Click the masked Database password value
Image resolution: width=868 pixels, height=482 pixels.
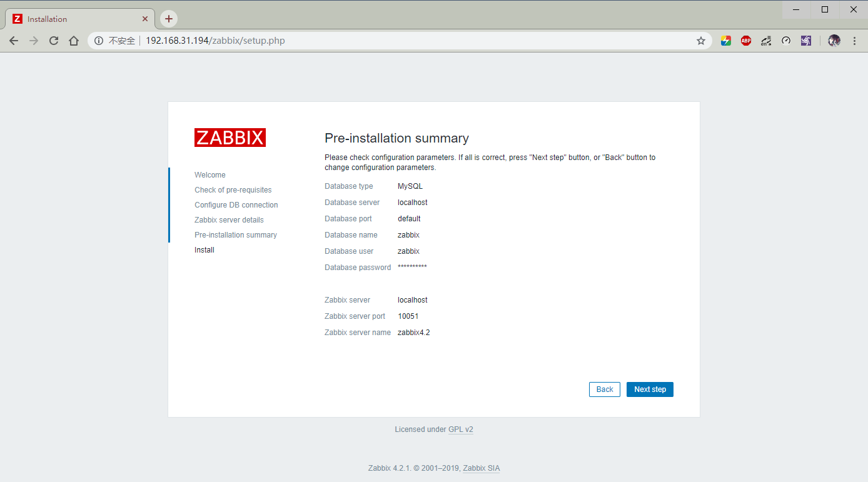pyautogui.click(x=412, y=267)
